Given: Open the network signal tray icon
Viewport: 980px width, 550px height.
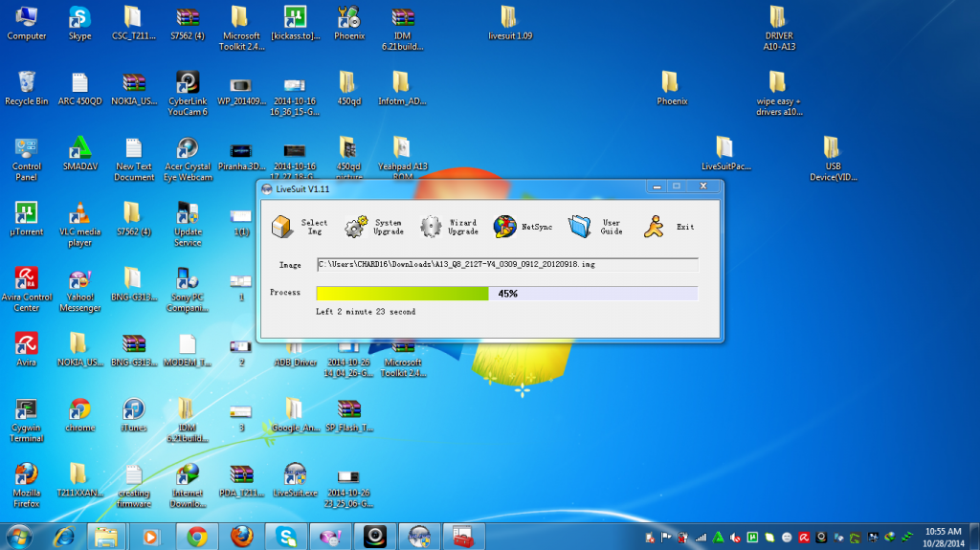Looking at the screenshot, I should click(702, 538).
